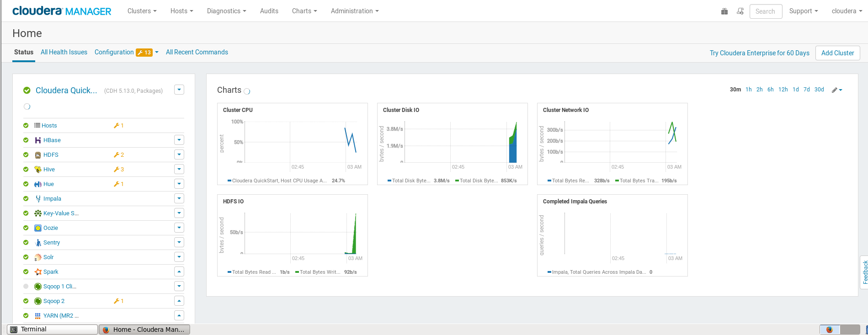Image resolution: width=868 pixels, height=335 pixels.
Task: Click Try Cloudera Enterprise for 60 Days
Action: pos(760,53)
